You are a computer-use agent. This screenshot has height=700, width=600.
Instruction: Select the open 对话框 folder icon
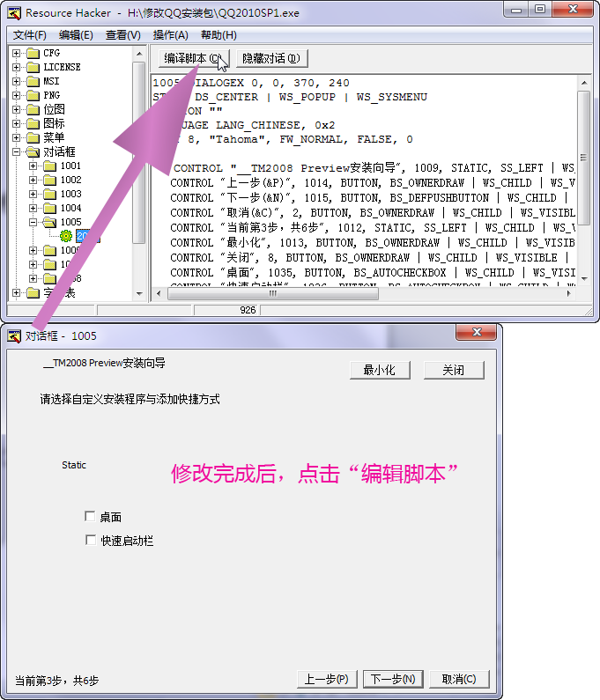click(x=33, y=151)
